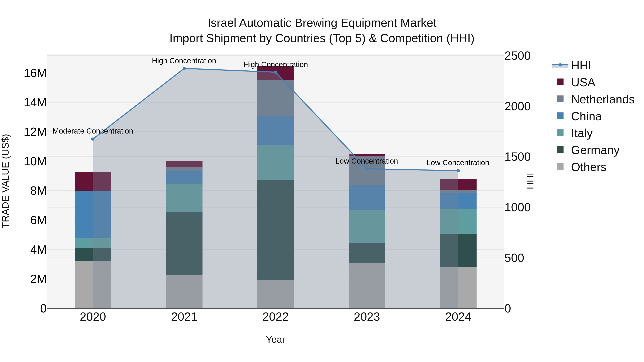The image size is (644, 362).
Task: Toggle the China legend entry
Action: (x=579, y=116)
